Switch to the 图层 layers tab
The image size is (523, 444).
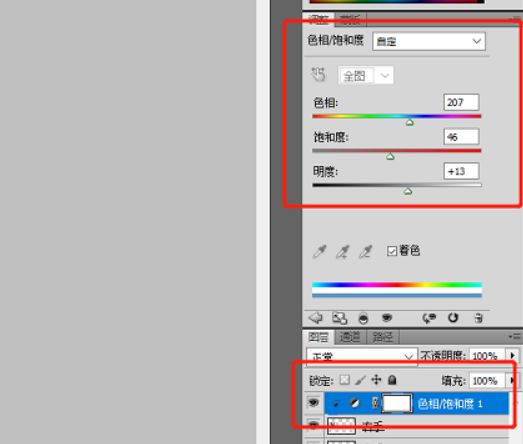point(318,337)
